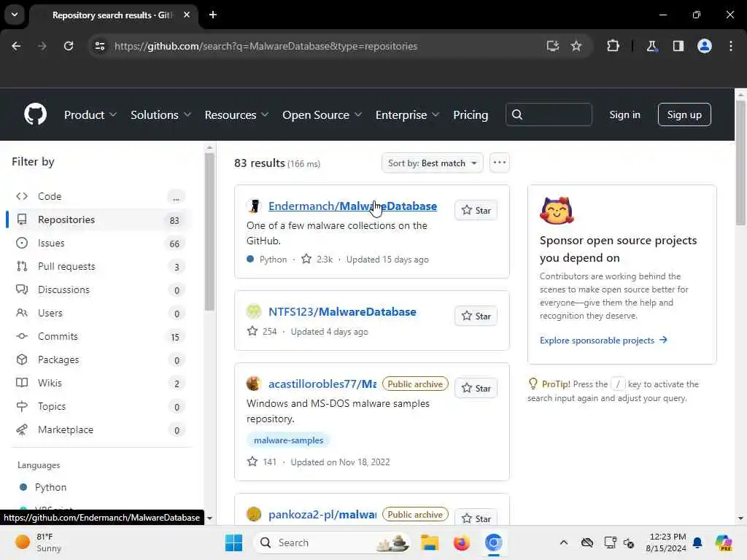Open the Chrome profile avatar
The height and width of the screenshot is (560, 747).
click(x=705, y=46)
